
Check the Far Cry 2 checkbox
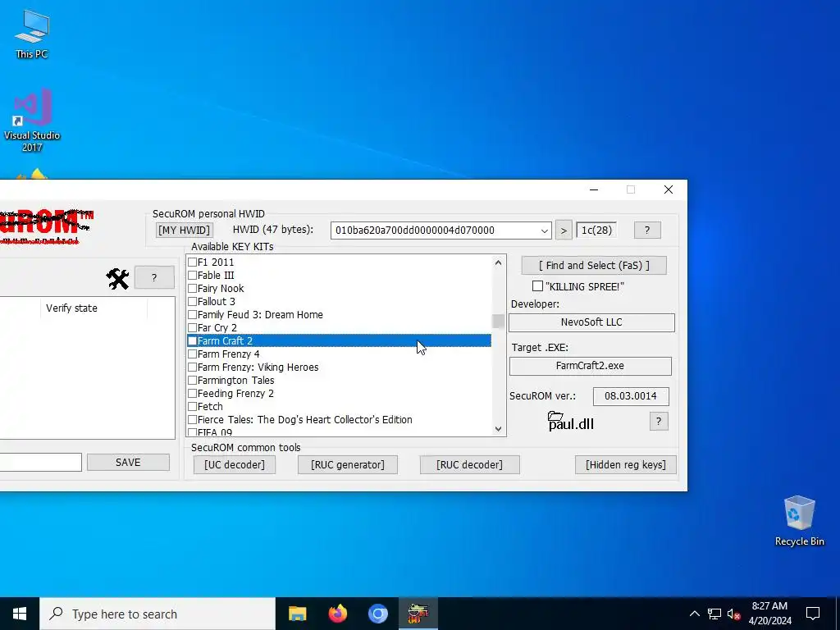coord(192,328)
